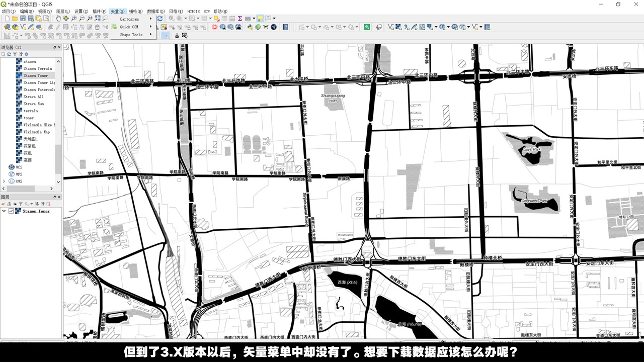
Task: Open the statistical summary sigma icon
Action: tap(240, 18)
